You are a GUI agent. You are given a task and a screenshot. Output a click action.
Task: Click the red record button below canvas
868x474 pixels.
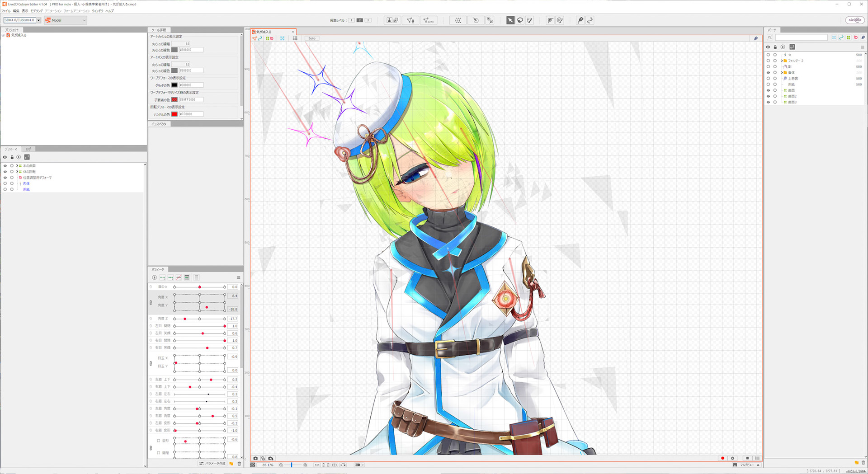pos(722,458)
